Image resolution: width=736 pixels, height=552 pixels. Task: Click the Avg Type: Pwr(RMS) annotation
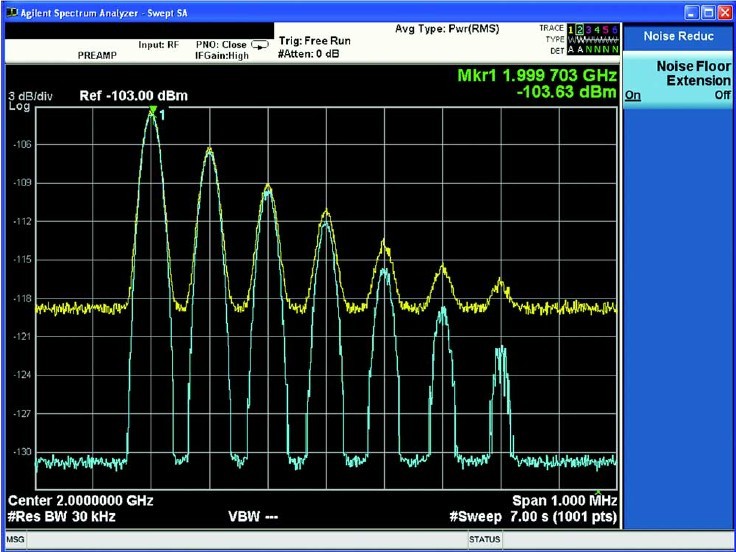(x=447, y=29)
